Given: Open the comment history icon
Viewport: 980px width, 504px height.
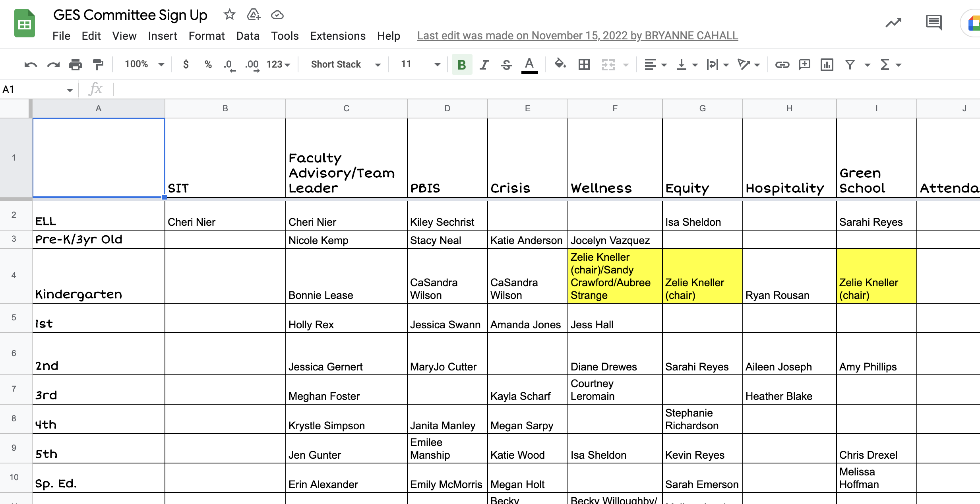Looking at the screenshot, I should pos(933,22).
